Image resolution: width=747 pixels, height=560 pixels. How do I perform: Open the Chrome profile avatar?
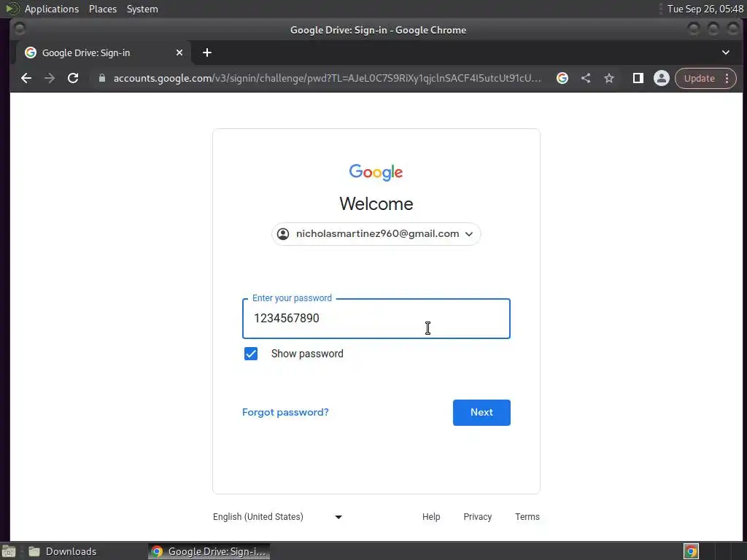tap(661, 78)
